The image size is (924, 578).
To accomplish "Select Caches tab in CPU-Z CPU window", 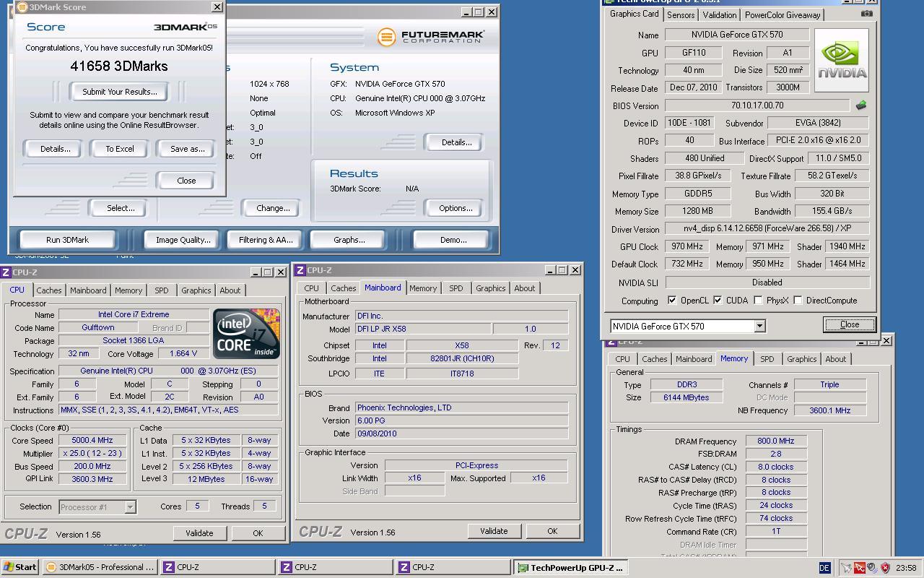I will 49,290.
